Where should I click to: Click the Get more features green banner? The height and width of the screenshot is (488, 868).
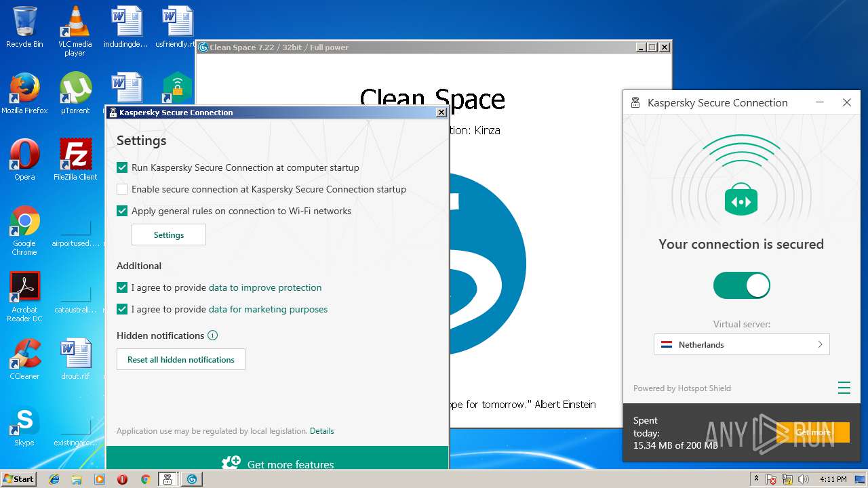coord(277,457)
